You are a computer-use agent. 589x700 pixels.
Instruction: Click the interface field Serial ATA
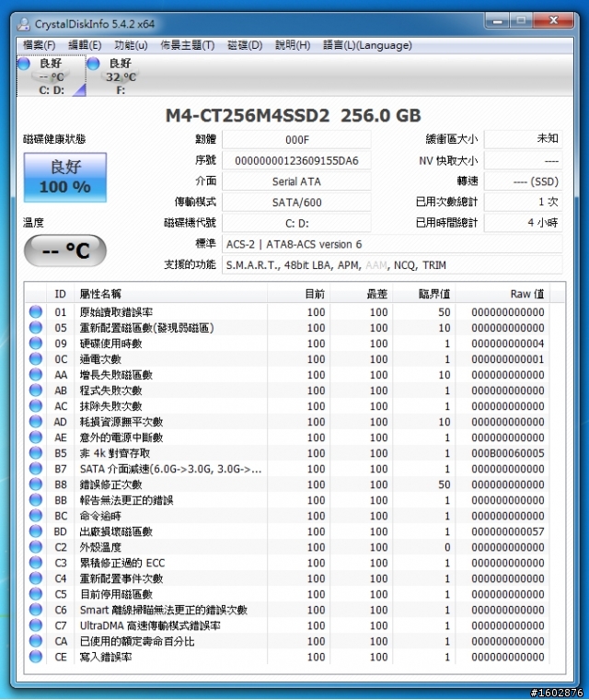(x=296, y=181)
